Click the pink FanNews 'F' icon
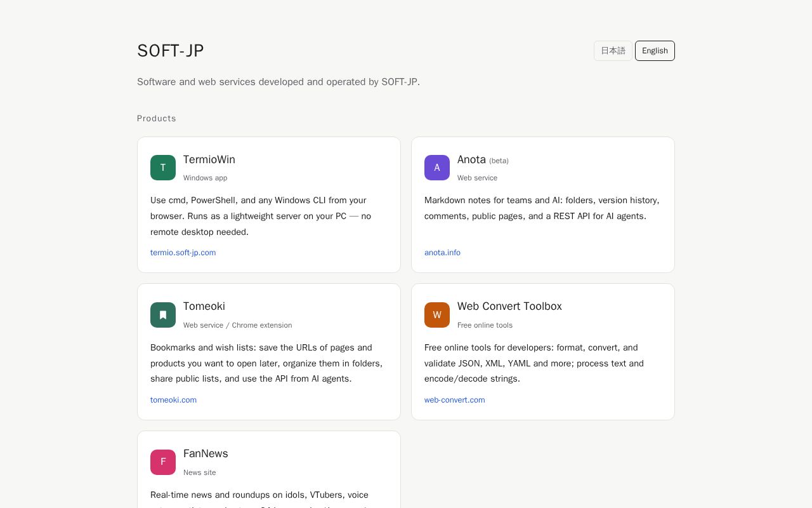The height and width of the screenshot is (508, 812). (x=163, y=462)
